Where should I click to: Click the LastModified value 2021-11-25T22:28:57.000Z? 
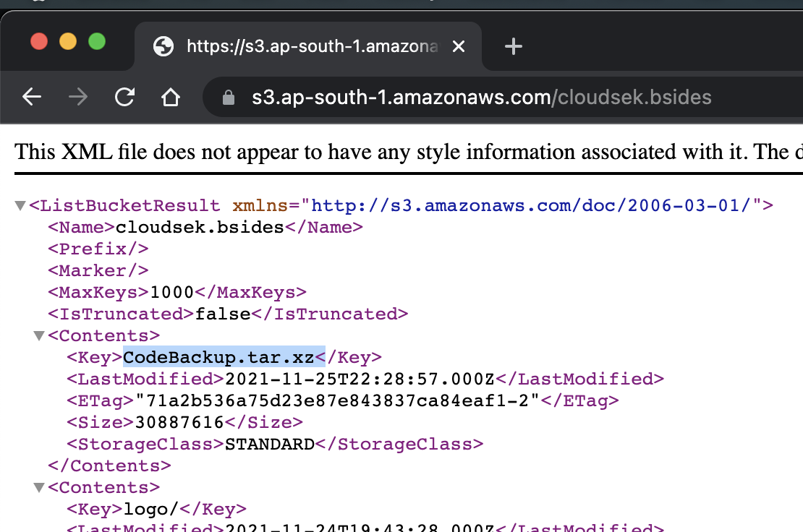coord(360,379)
